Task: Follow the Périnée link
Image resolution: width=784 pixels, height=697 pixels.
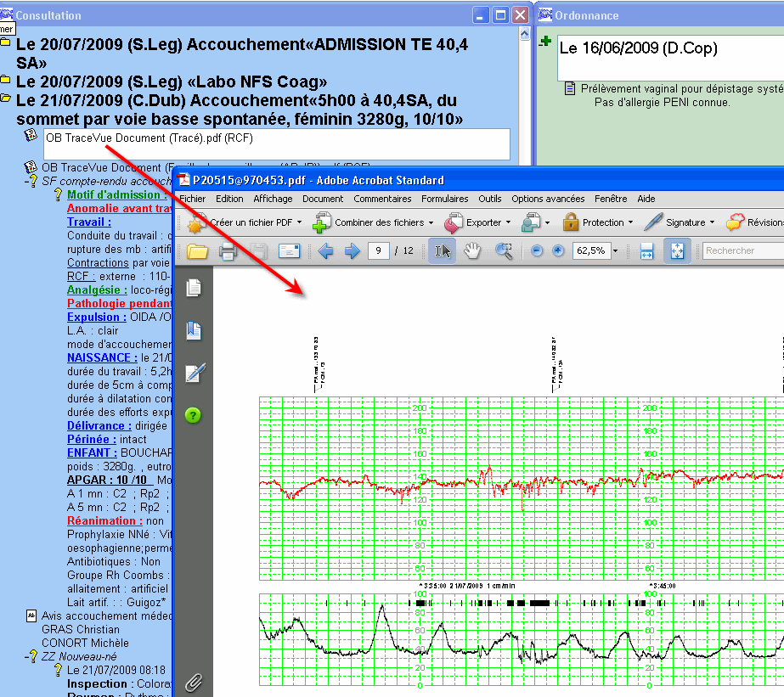Action: 92,439
